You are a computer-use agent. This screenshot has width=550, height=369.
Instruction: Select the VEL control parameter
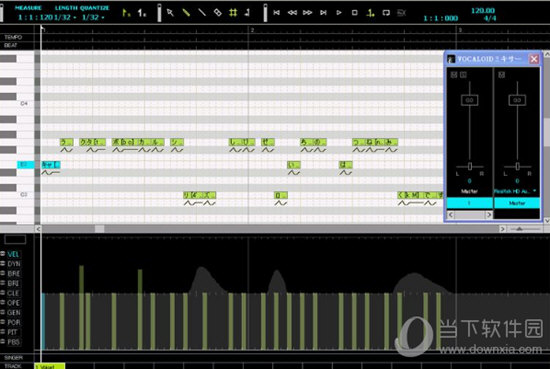(13, 254)
